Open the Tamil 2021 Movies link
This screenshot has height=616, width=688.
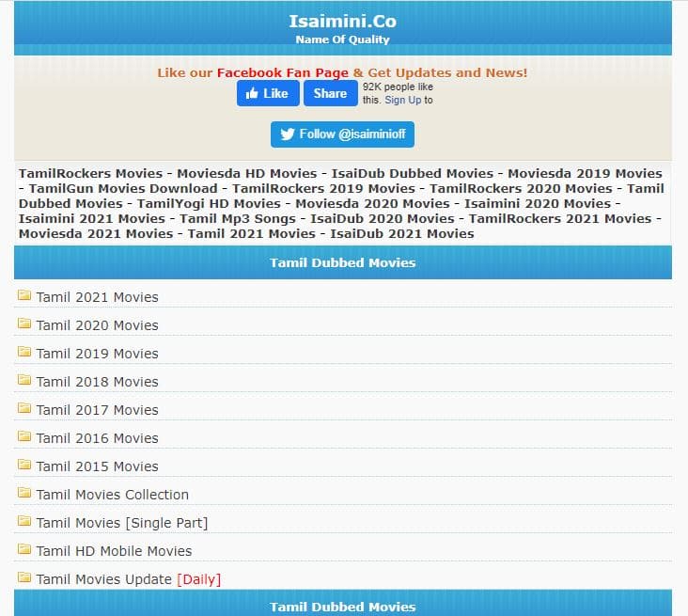click(97, 297)
